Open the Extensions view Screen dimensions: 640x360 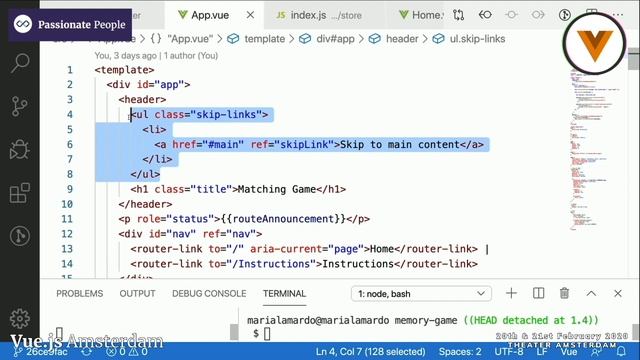coord(20,193)
